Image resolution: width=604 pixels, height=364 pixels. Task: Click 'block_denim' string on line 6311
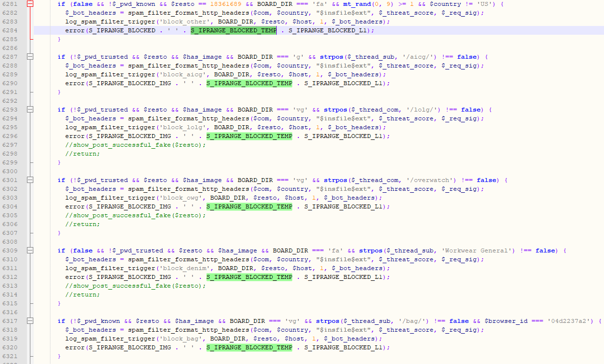click(x=185, y=268)
